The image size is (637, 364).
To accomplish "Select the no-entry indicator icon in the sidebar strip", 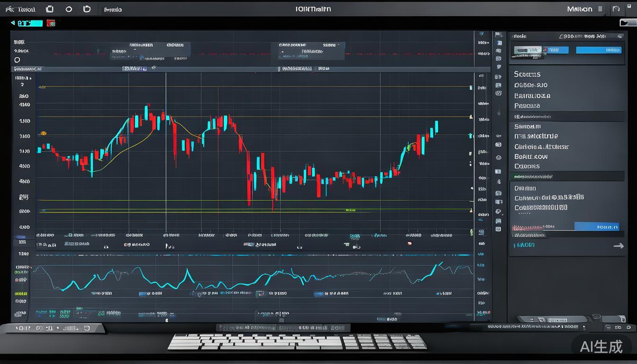I will [499, 156].
